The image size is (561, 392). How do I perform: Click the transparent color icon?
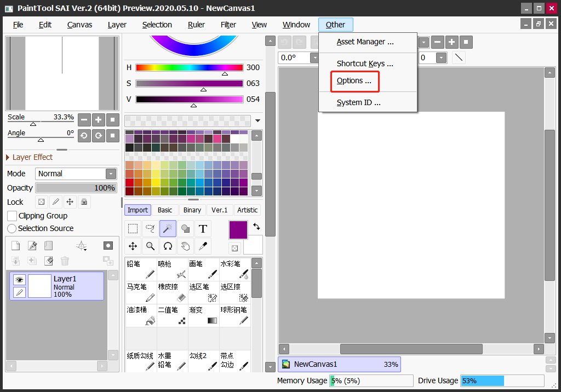coord(234,248)
